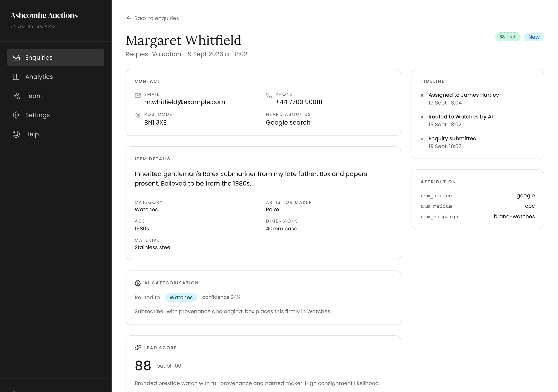Go to the Analytics page

click(55, 77)
